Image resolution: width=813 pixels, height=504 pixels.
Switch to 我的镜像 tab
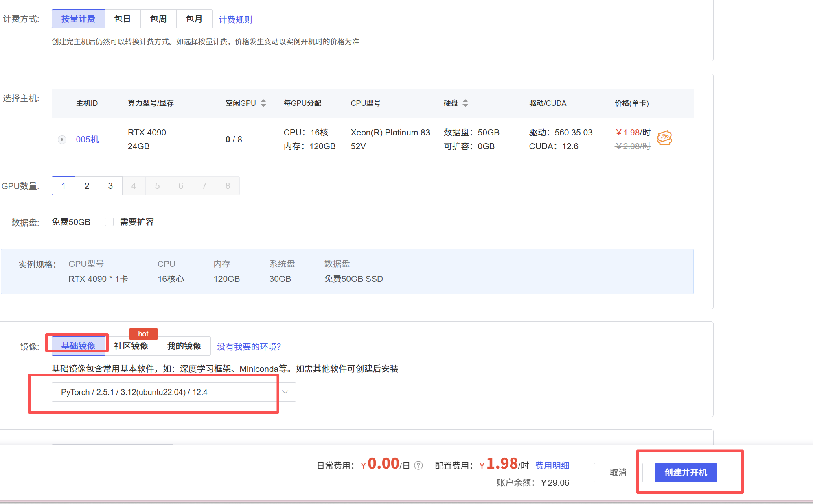pos(184,346)
